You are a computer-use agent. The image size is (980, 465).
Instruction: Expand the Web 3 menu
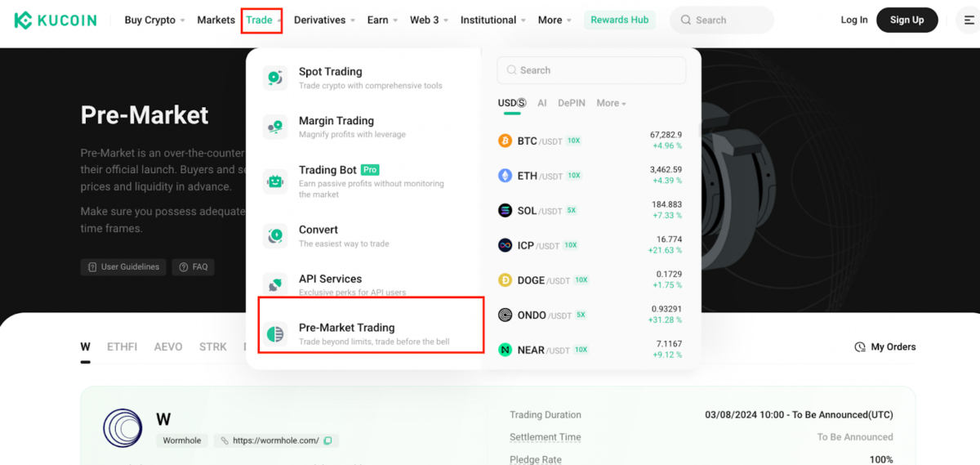click(429, 20)
